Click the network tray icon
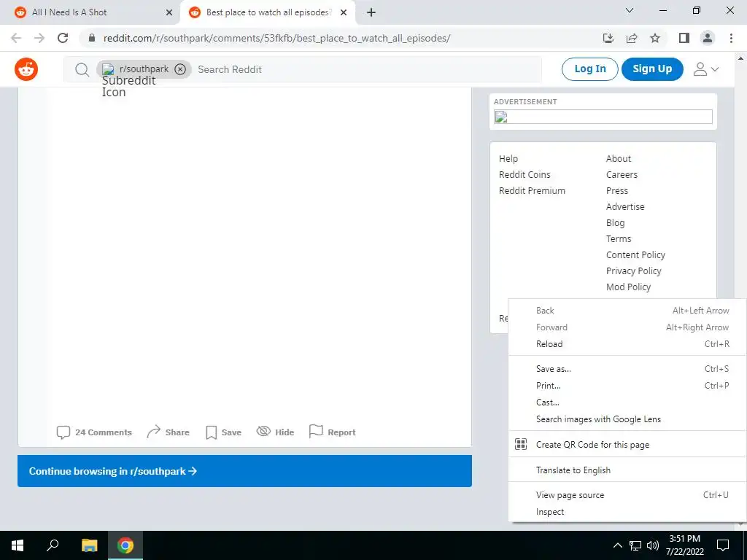This screenshot has width=747, height=560. 635,545
